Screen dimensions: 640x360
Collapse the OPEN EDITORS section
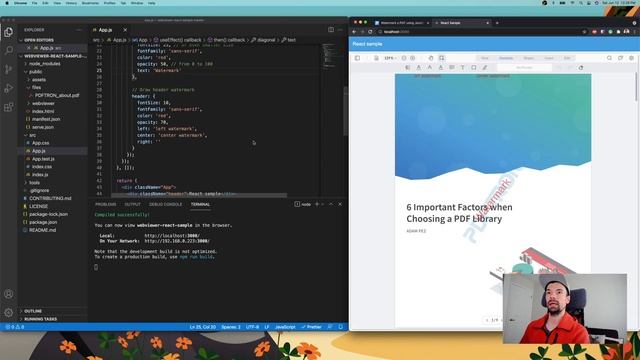[x=38, y=40]
